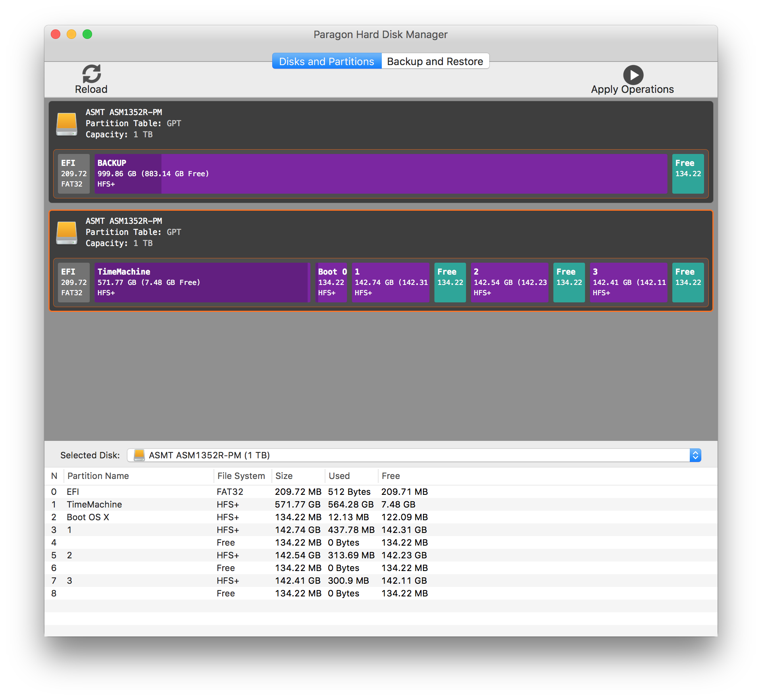Select Free block on first disk

tap(688, 174)
